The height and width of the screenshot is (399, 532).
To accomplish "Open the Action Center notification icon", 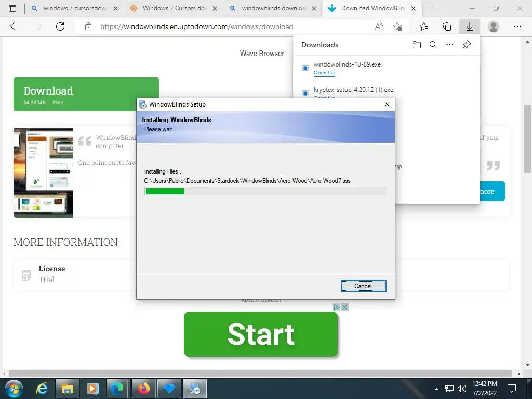I will click(x=512, y=389).
